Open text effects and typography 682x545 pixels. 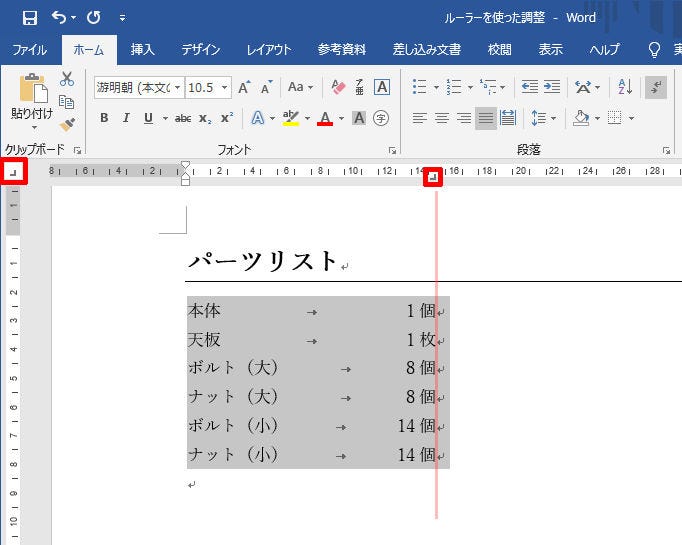[258, 118]
